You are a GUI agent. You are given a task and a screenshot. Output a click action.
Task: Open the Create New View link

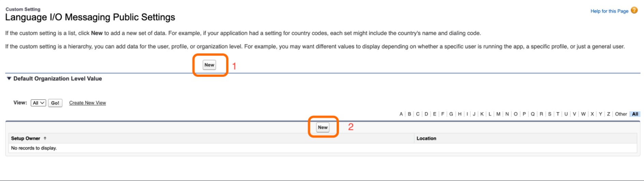(87, 103)
